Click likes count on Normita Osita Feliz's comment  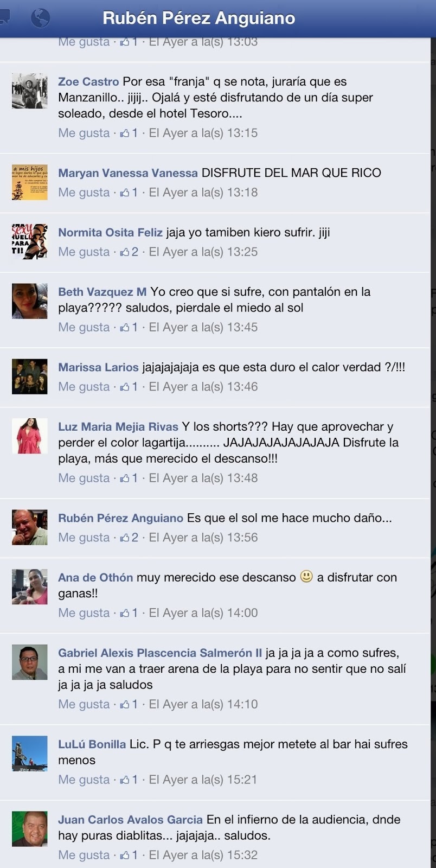pos(129,252)
